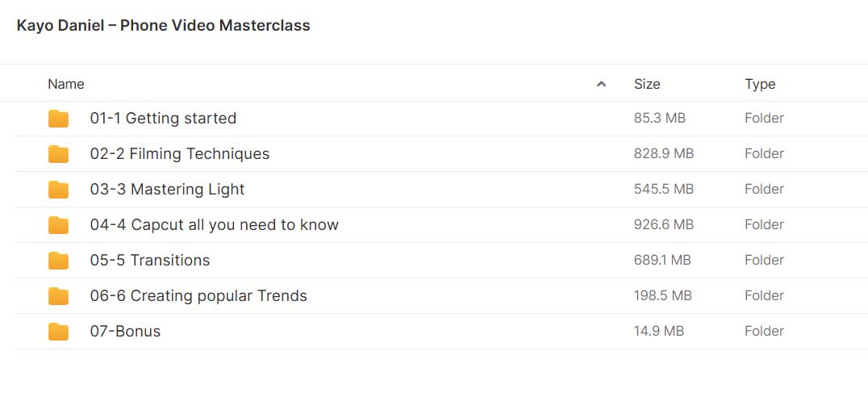This screenshot has width=868, height=418.
Task: Click the 07-Bonus folder icon
Action: pos(58,331)
